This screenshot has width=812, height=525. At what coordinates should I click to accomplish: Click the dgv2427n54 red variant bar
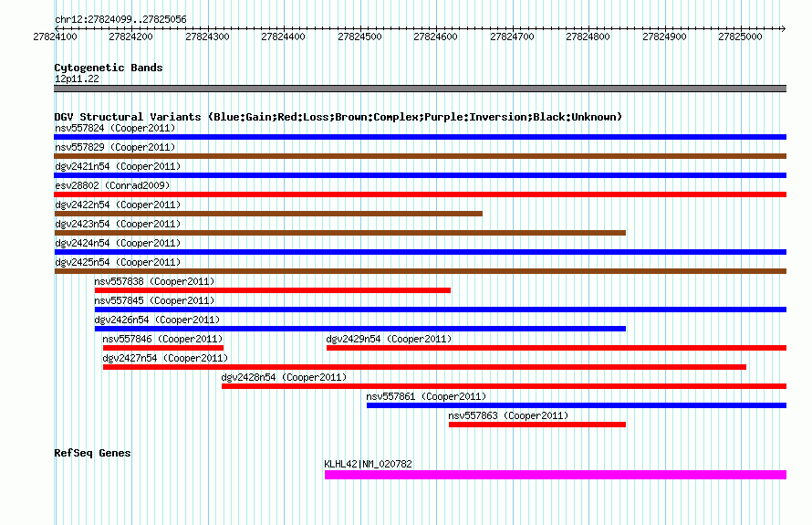pos(424,367)
